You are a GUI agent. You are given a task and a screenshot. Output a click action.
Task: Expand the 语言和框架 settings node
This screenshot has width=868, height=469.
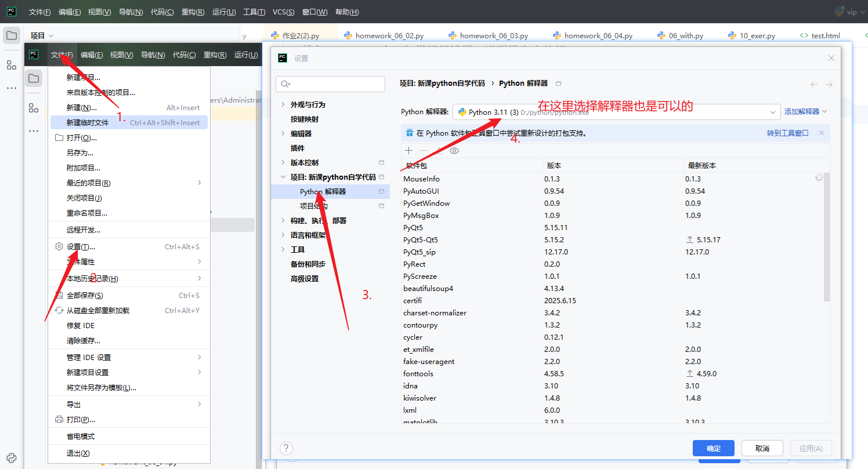click(x=283, y=235)
